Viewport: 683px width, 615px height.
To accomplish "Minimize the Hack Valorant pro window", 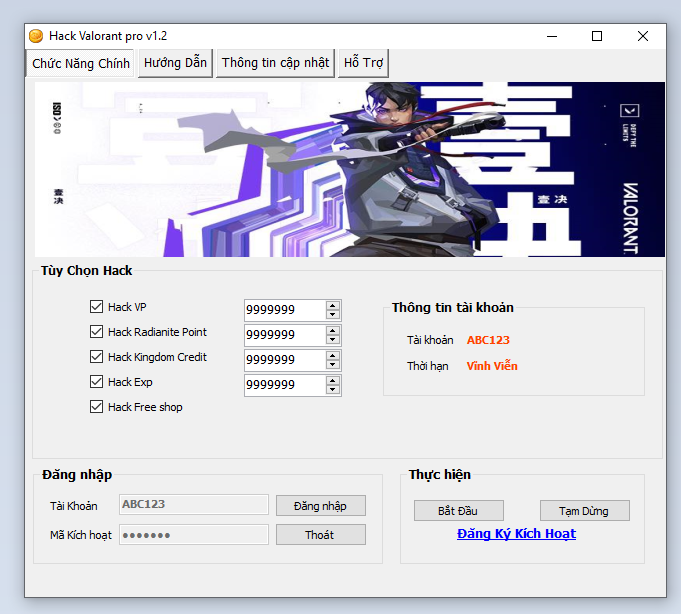I will (551, 36).
